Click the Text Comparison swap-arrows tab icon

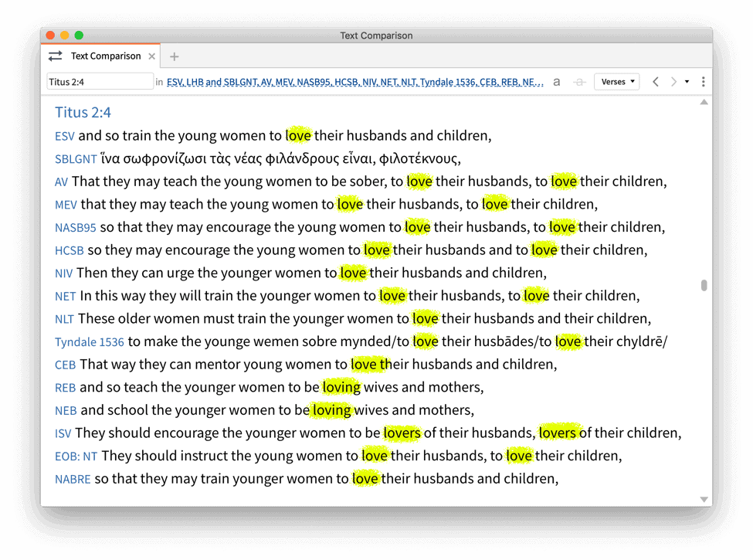55,56
